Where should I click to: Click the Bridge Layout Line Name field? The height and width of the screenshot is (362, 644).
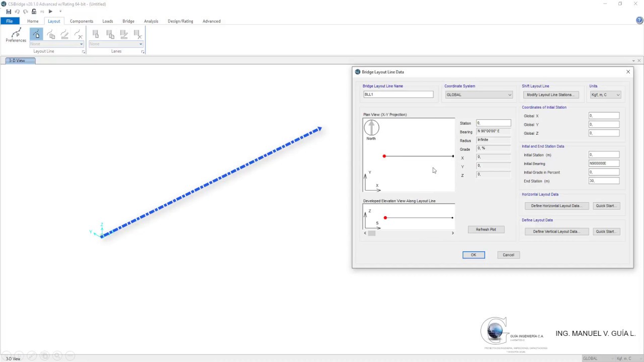coord(398,95)
